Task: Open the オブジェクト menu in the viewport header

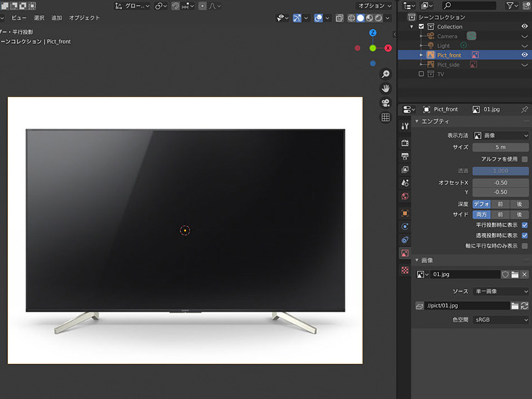Action: 84,18
